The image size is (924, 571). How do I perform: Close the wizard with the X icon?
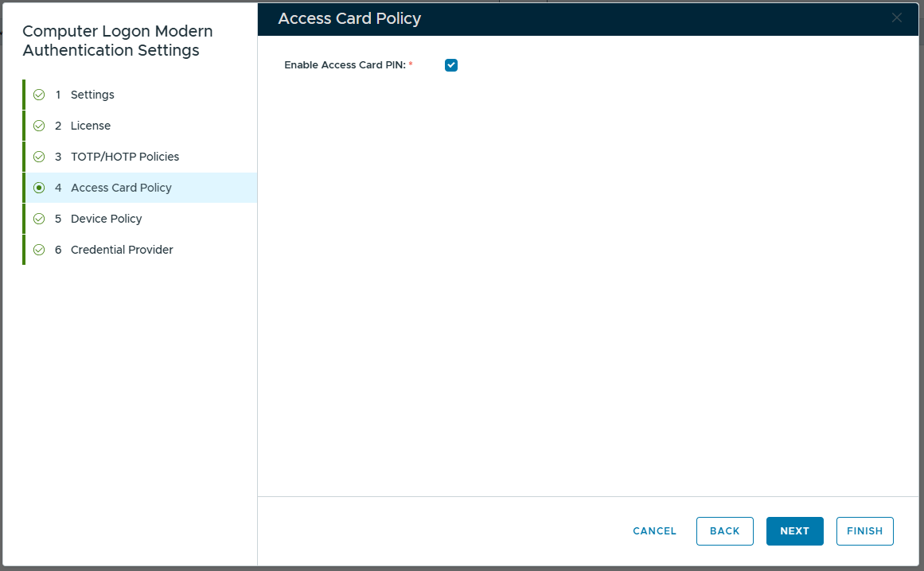[896, 18]
